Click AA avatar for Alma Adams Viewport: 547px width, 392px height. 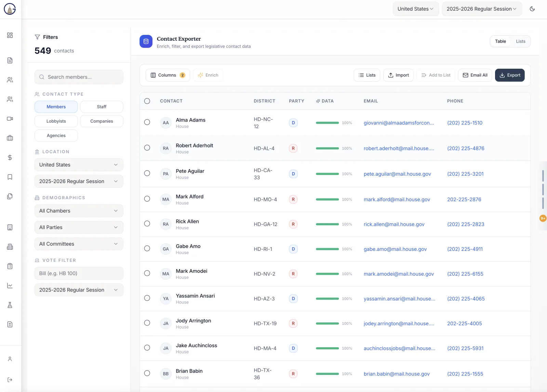click(x=166, y=123)
